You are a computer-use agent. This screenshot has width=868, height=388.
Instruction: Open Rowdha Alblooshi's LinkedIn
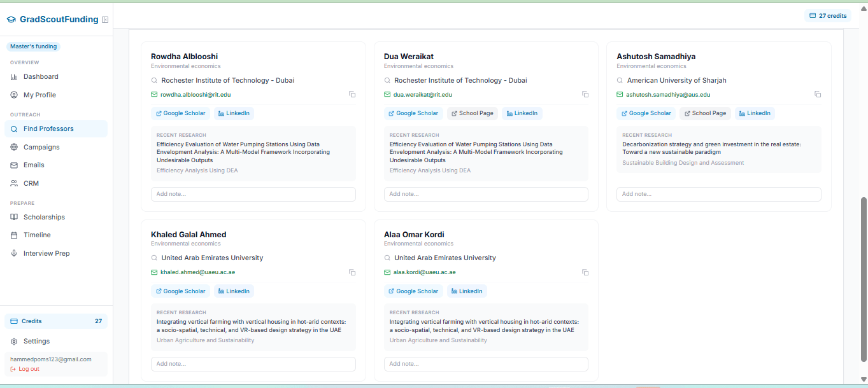coord(234,113)
